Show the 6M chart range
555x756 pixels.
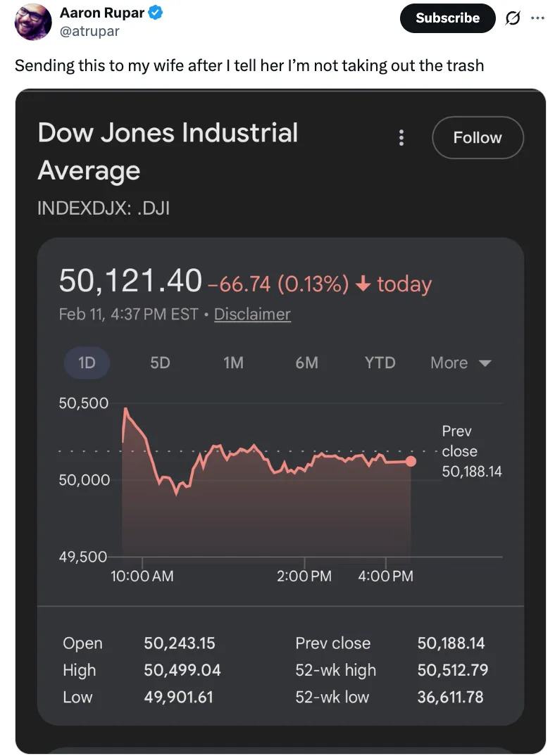click(306, 363)
